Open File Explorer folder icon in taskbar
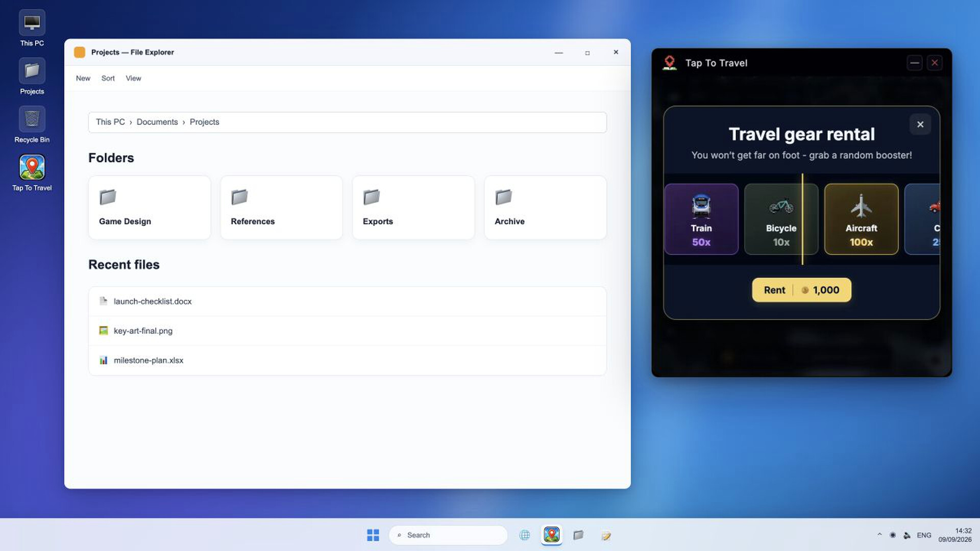Viewport: 980px width, 551px height. 578,535
